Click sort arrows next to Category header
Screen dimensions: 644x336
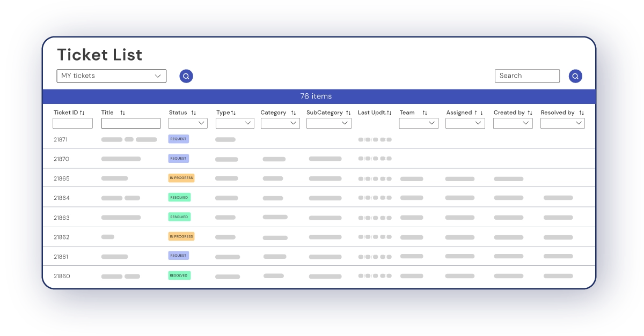coord(294,113)
